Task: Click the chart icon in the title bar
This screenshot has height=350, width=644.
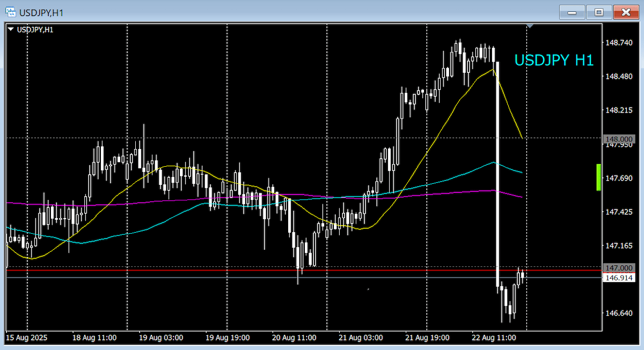Action: [10, 11]
